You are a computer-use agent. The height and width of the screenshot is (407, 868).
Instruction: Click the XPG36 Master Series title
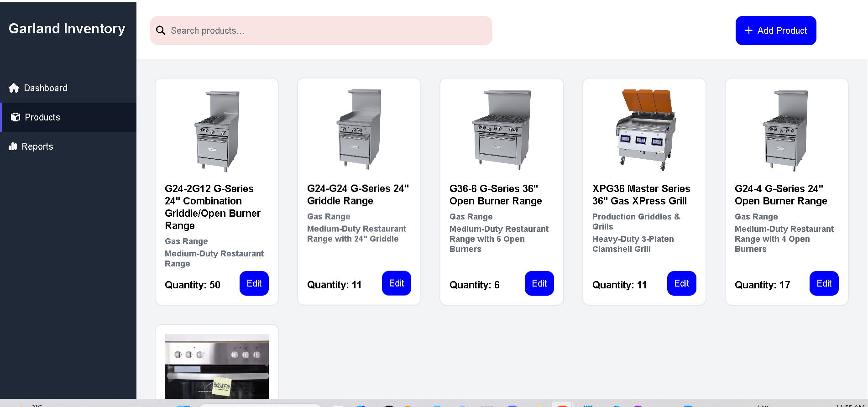pyautogui.click(x=641, y=195)
